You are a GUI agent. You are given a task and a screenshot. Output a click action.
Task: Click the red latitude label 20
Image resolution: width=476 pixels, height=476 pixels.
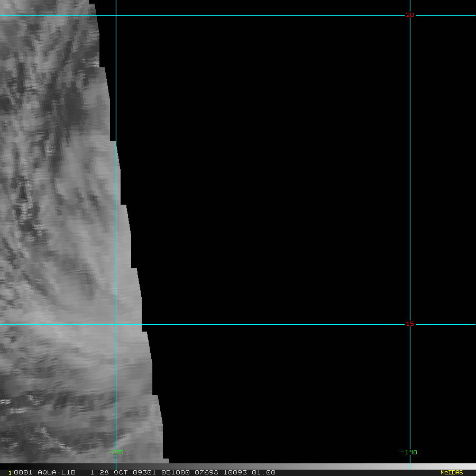click(410, 15)
